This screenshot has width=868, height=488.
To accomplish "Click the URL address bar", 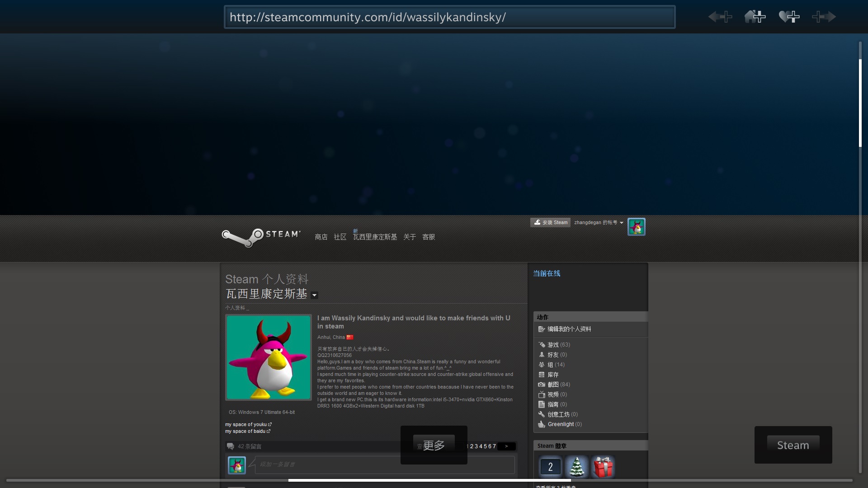I will click(450, 17).
